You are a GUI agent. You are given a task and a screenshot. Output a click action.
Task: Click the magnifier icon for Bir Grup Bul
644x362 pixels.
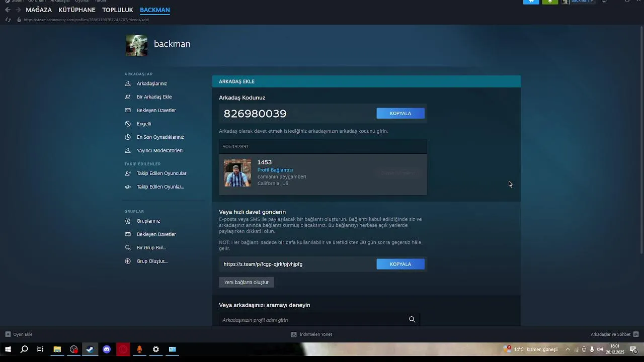pos(128,247)
